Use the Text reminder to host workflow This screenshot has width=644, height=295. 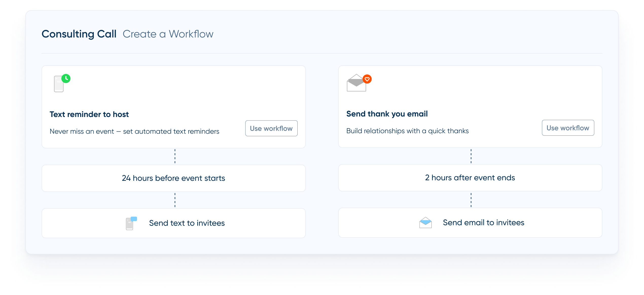271,128
